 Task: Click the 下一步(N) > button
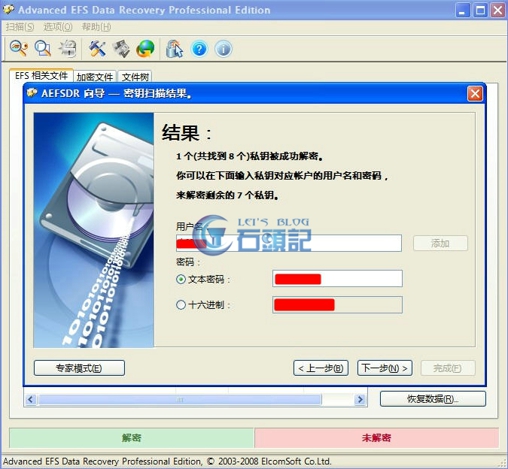385,368
